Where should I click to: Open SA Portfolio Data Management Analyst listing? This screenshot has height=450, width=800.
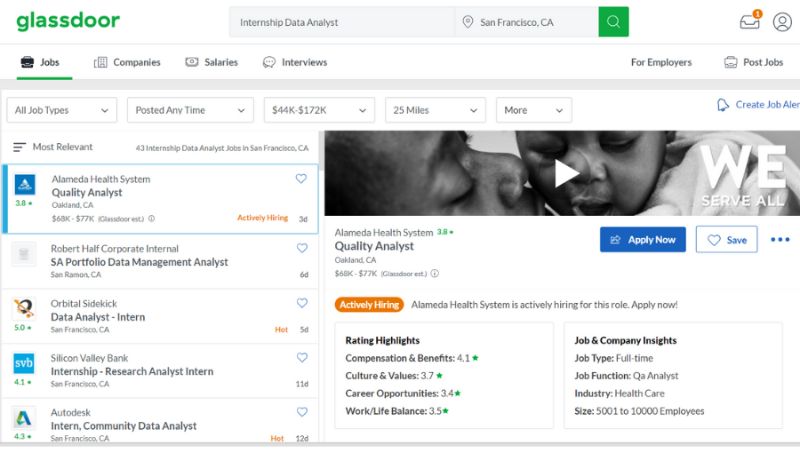click(160, 261)
